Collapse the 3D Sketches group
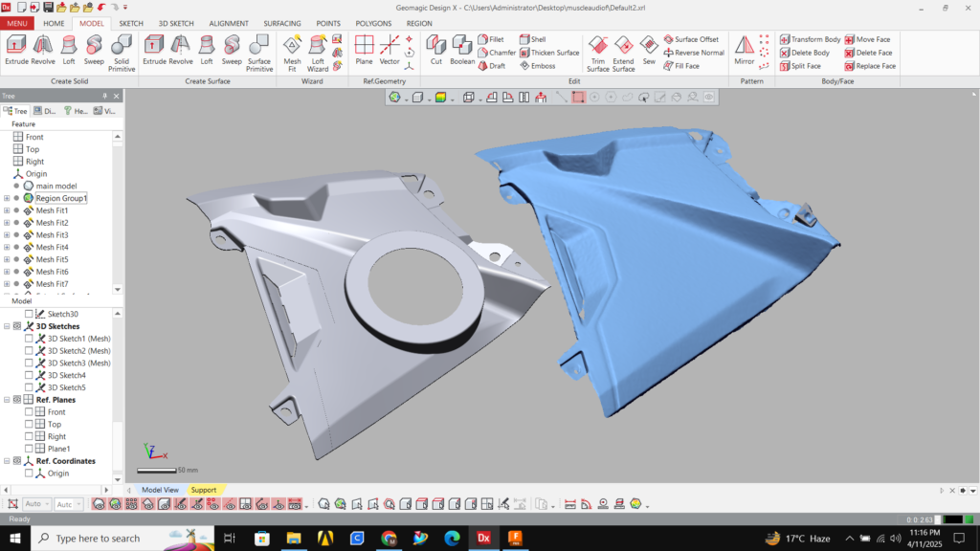 coord(7,326)
